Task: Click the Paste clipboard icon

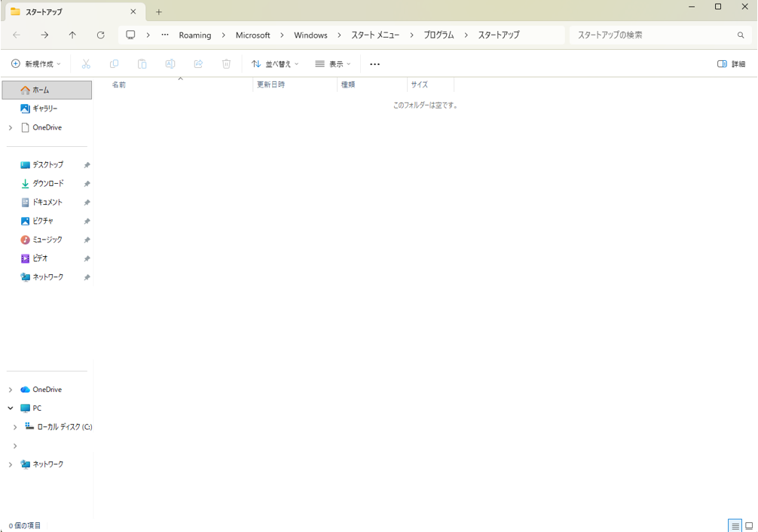Action: (142, 64)
